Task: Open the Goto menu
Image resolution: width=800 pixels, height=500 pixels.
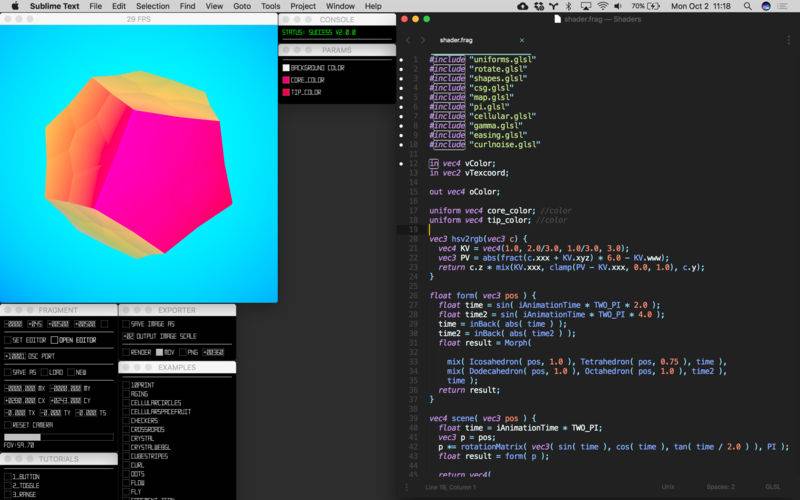Action: (x=242, y=6)
